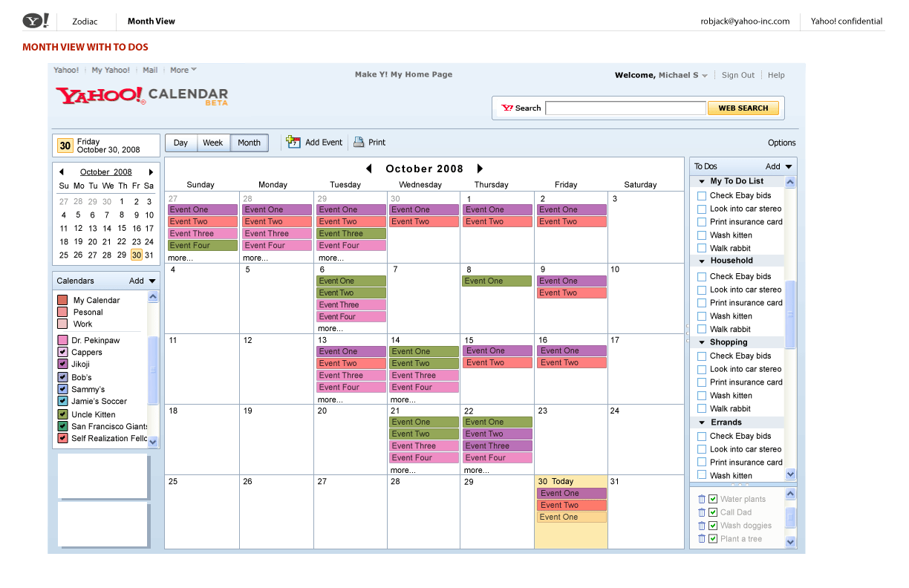Click the web search input field
The image size is (909, 588).
pyautogui.click(x=625, y=108)
